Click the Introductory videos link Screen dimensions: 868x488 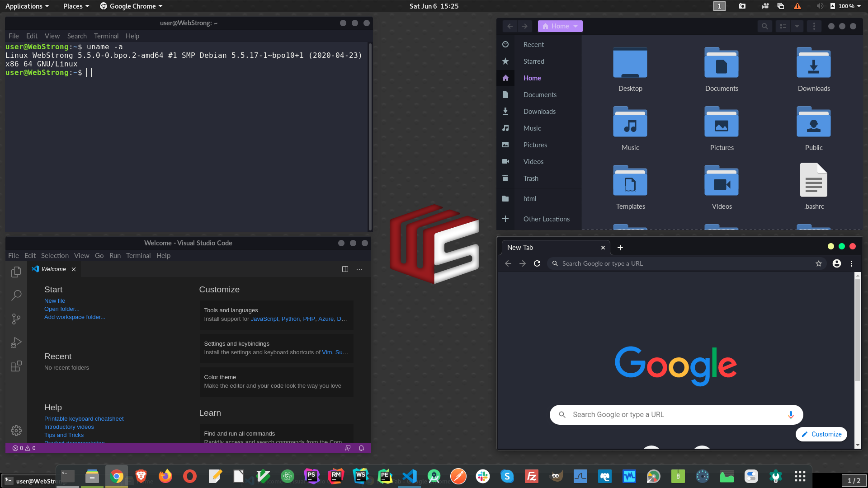pos(69,427)
